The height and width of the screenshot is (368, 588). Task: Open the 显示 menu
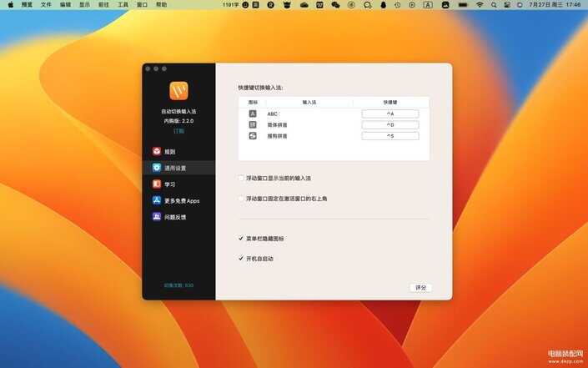84,5
